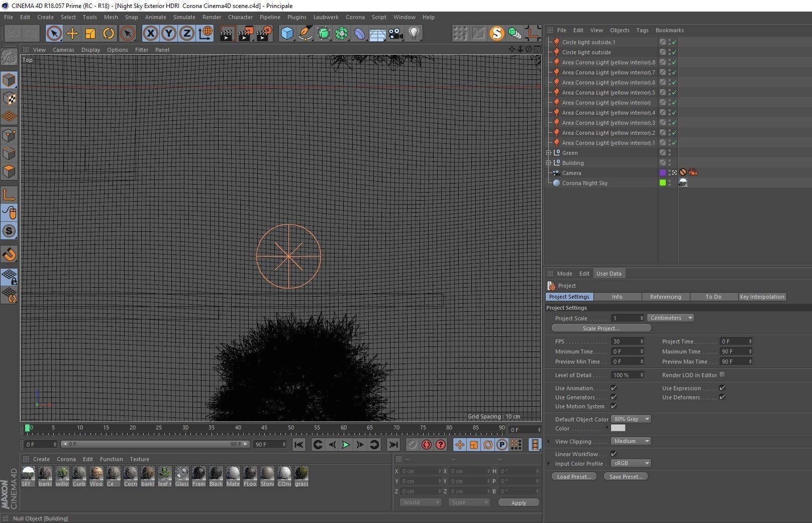Click the coordinate system icon

[205, 34]
